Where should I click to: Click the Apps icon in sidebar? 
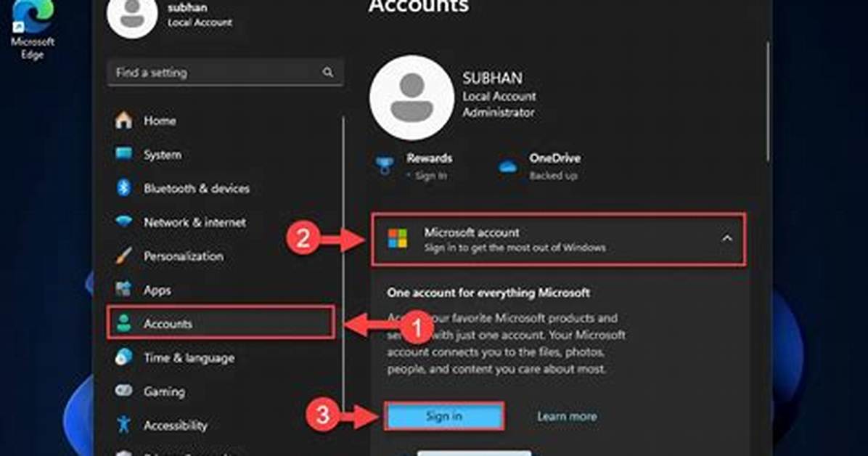coord(123,289)
